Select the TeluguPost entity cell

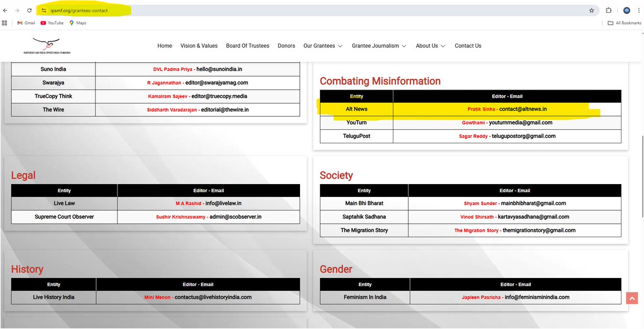356,136
